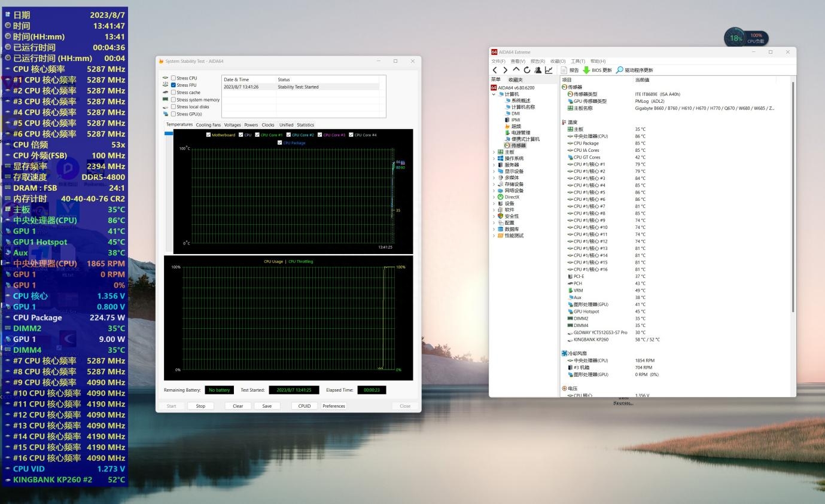Screen dimensions: 825x504
Task: Click the Preferences button
Action: (334, 406)
